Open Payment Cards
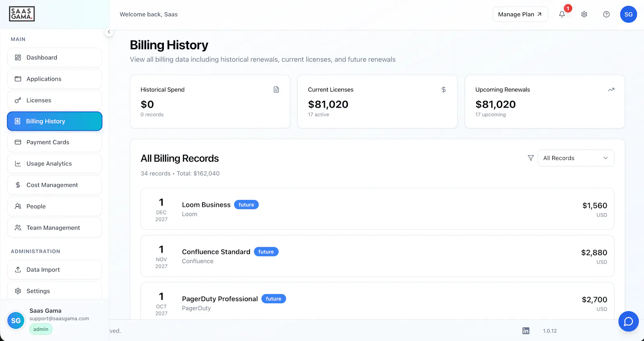The height and width of the screenshot is (341, 644). click(55, 142)
